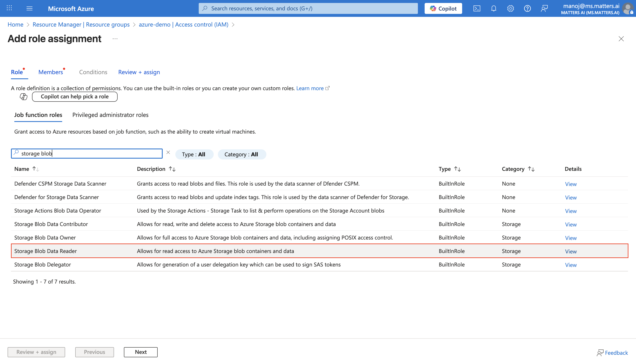Select the Storage Actions Blob Data Operator role
The height and width of the screenshot is (364, 636).
click(319, 210)
